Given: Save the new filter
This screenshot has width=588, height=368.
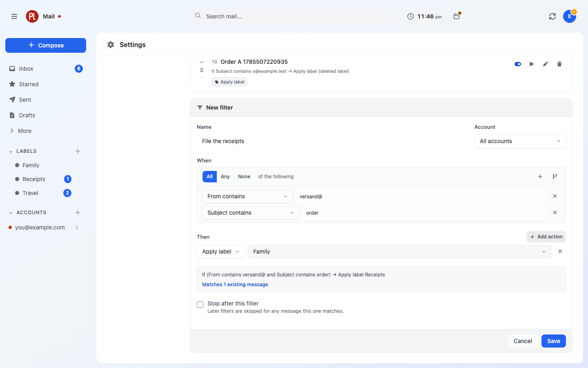Looking at the screenshot, I should point(554,341).
